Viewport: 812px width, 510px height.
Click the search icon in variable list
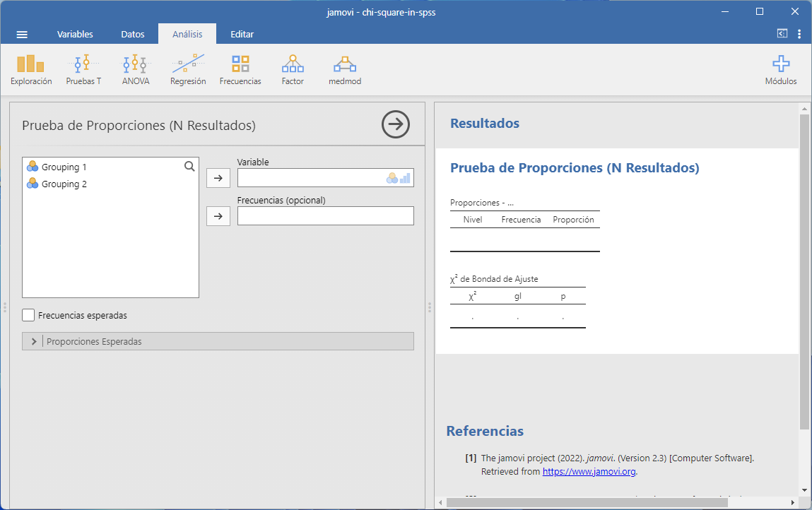click(189, 167)
